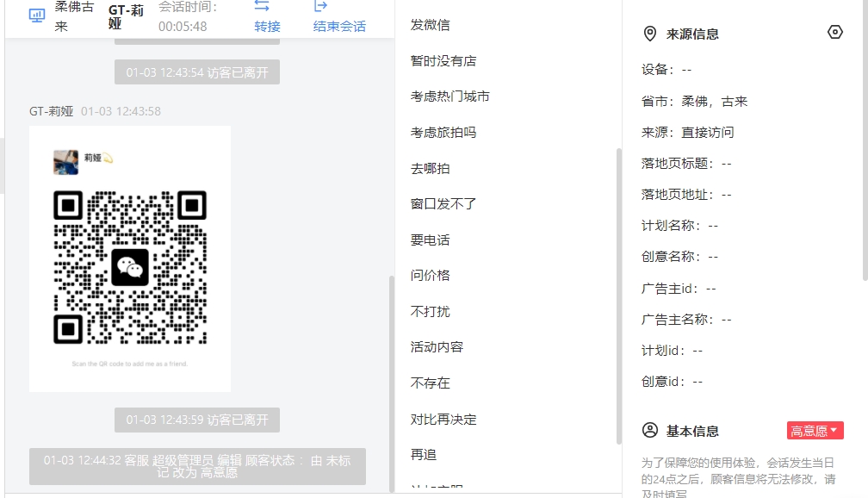The width and height of the screenshot is (868, 498).
Task: Select quick reply 要电话
Action: click(x=431, y=240)
